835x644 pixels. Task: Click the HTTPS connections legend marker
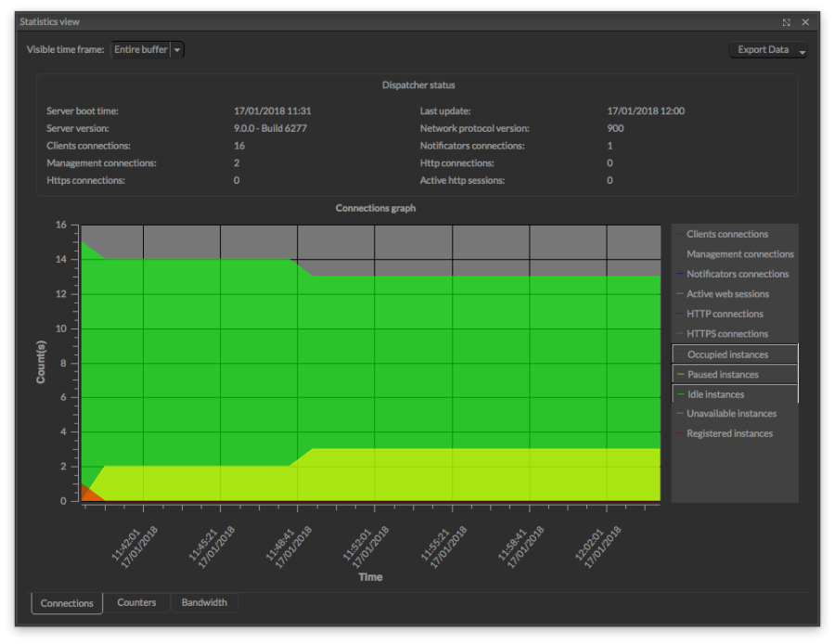tap(679, 333)
